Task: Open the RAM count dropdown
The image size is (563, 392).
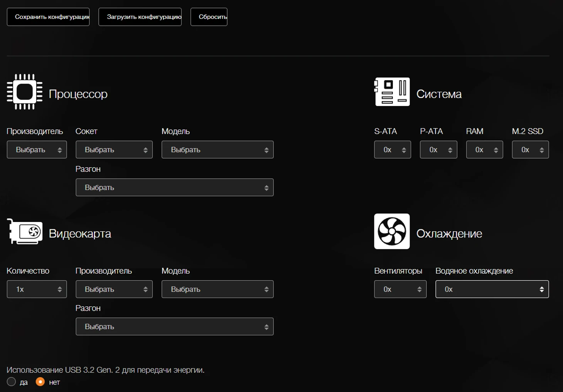Action: point(484,150)
